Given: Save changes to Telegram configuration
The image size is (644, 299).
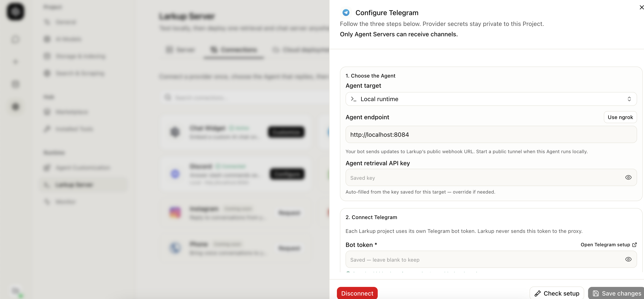Looking at the screenshot, I should 616,293.
